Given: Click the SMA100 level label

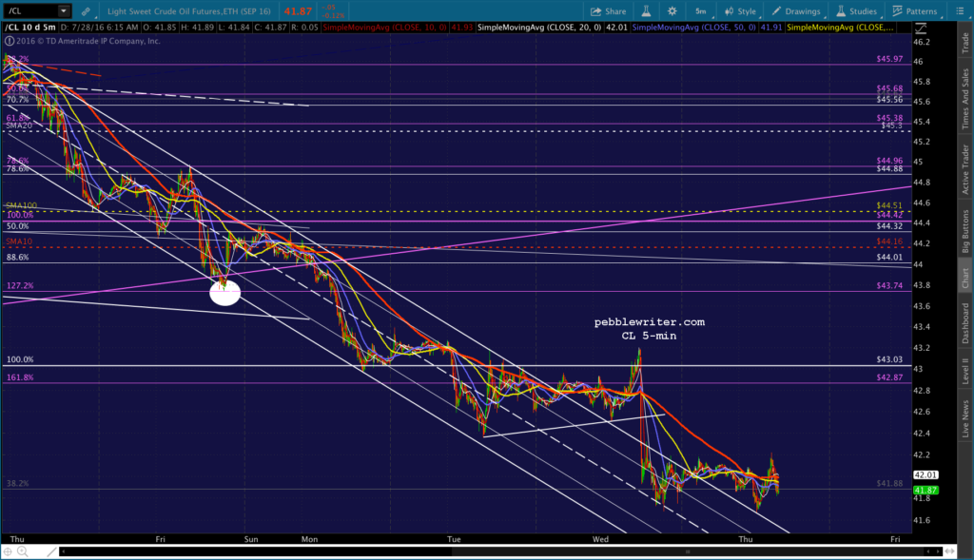Looking at the screenshot, I should (21, 205).
